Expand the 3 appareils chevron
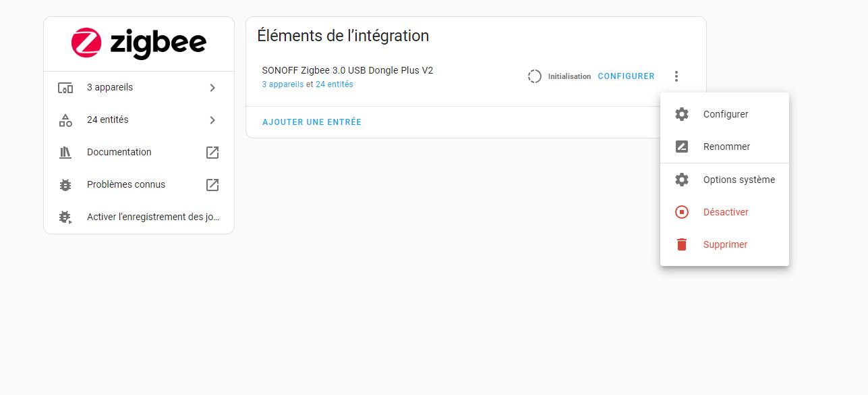Image resolution: width=868 pixels, height=395 pixels. pos(212,88)
